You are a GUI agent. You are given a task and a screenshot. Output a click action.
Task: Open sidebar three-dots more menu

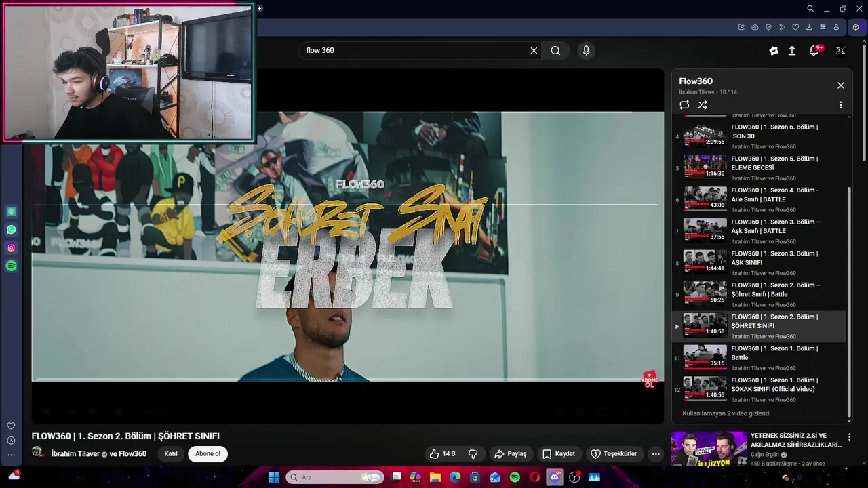pyautogui.click(x=11, y=455)
